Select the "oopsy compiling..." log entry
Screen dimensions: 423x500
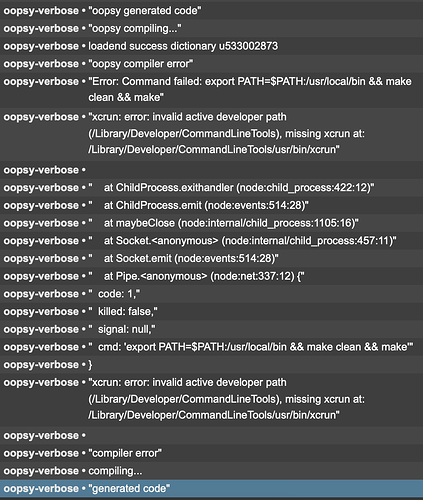click(211, 28)
